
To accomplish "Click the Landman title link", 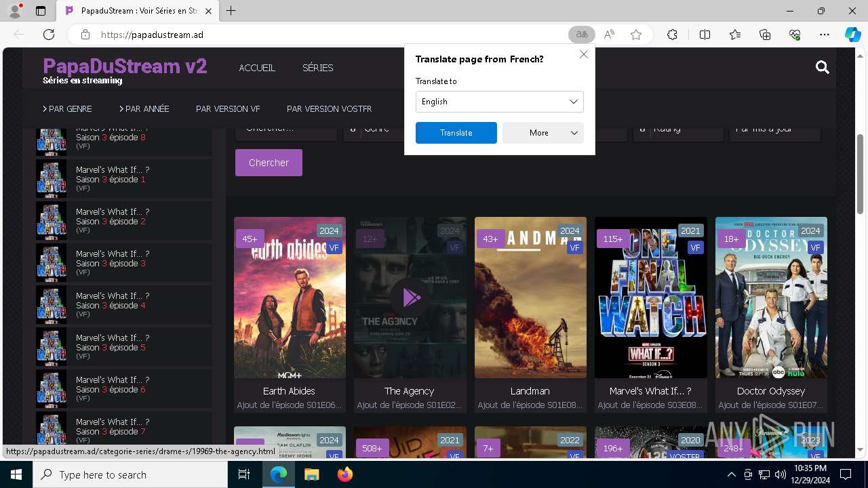I will (x=530, y=391).
